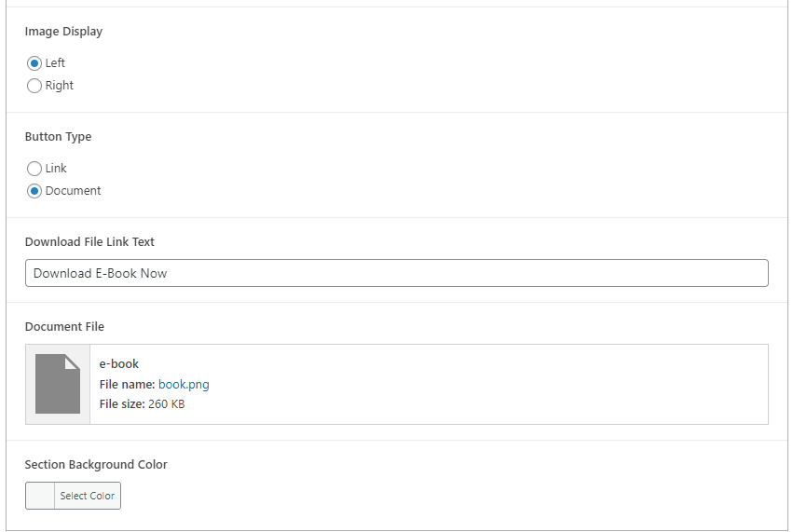Click the Image Display field label
The height and width of the screenshot is (532, 793).
point(63,32)
